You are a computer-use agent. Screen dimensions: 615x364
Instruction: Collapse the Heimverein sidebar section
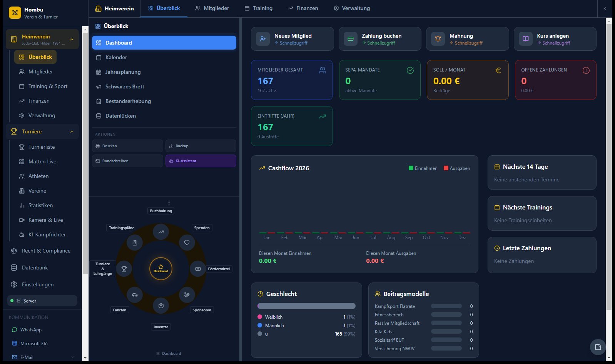(x=72, y=40)
